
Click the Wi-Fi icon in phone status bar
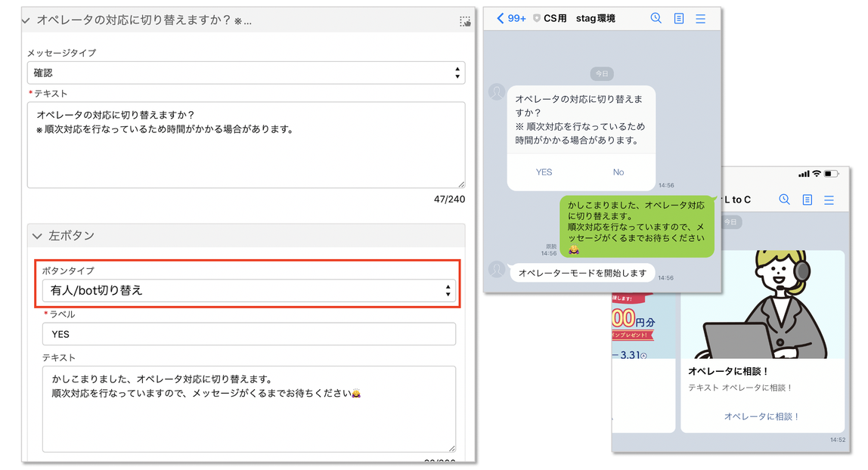[817, 174]
